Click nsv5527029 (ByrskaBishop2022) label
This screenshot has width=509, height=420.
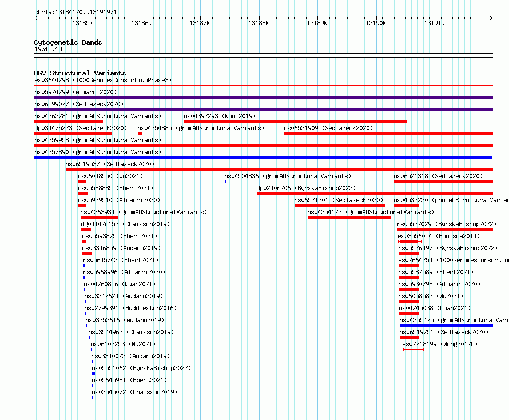(x=447, y=224)
